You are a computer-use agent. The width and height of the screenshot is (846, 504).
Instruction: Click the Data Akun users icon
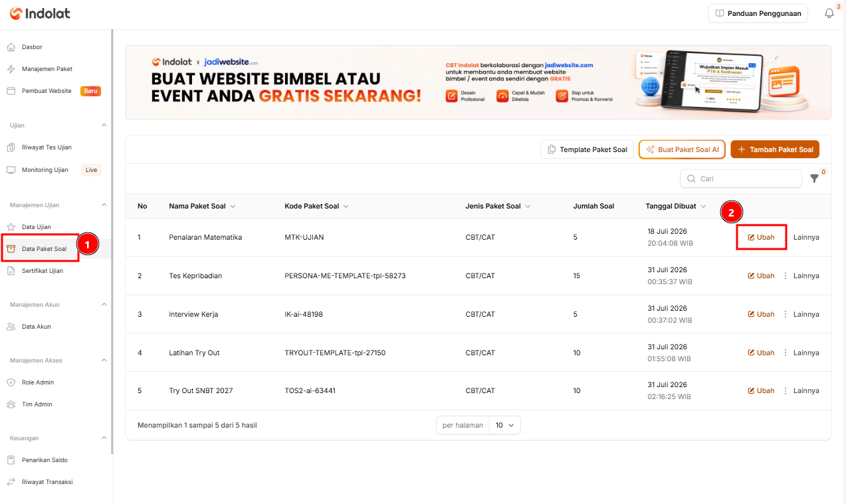tap(11, 327)
